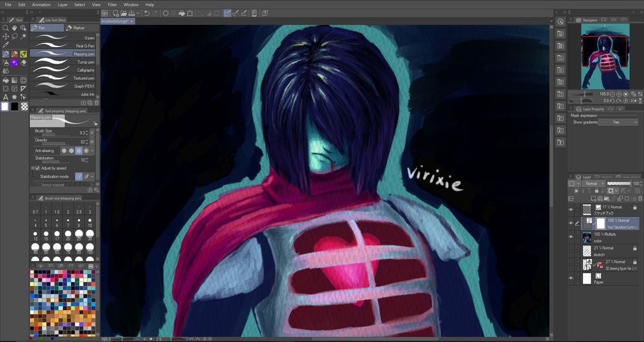This screenshot has height=342, width=644.
Task: Hide the color Multiply layer eye icon
Action: (571, 237)
